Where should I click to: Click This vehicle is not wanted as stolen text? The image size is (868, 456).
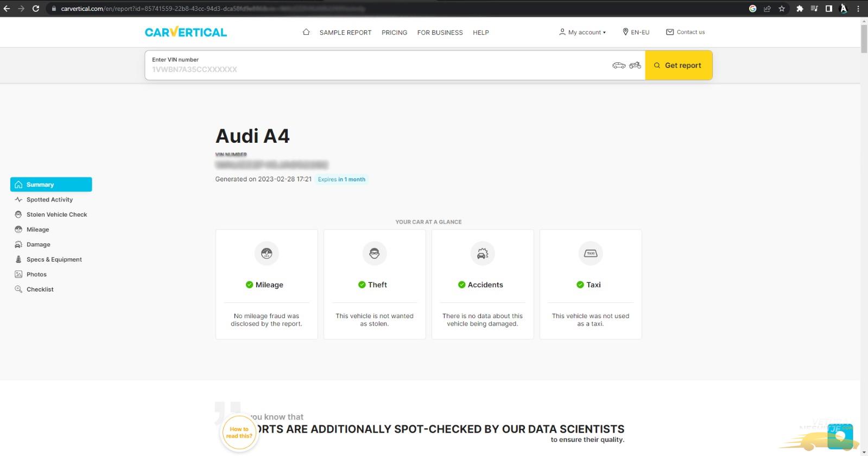coord(375,320)
